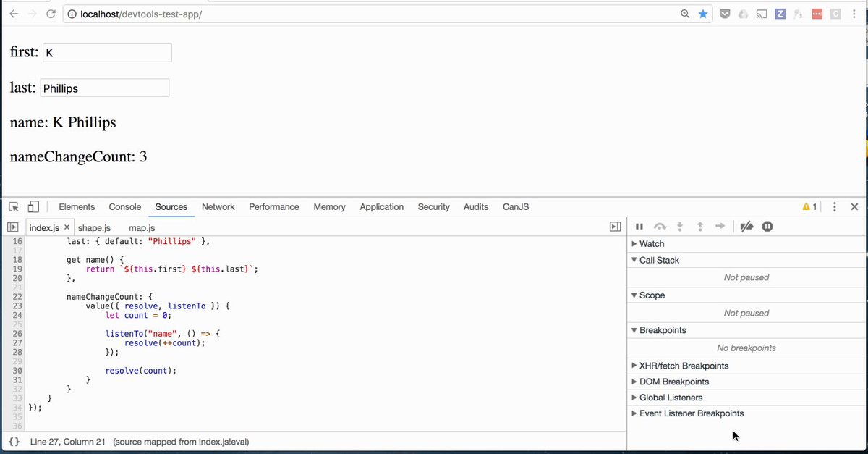
Task: Close the index.js file tab
Action: 67,228
